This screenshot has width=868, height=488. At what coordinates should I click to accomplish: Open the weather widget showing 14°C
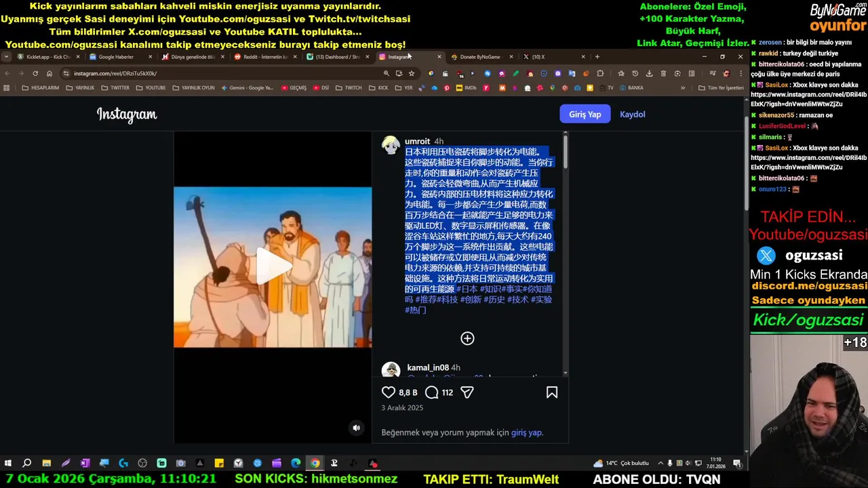pos(621,463)
